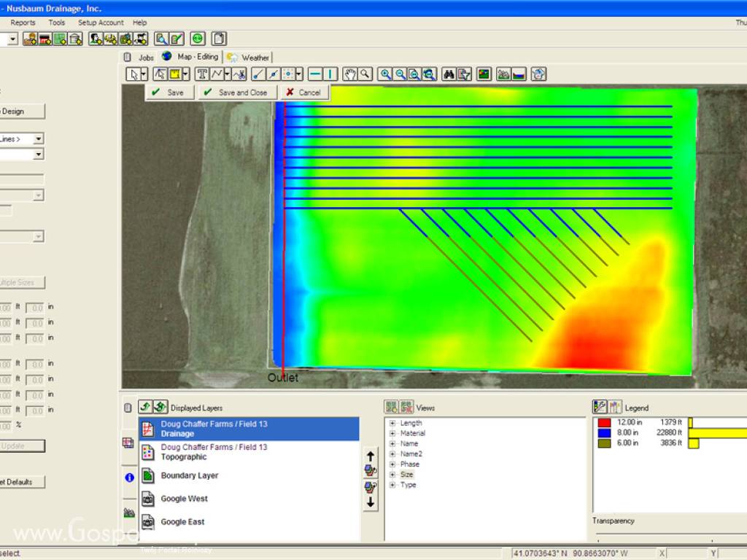Click the colorful background image icon
This screenshot has width=747, height=560.
point(484,74)
